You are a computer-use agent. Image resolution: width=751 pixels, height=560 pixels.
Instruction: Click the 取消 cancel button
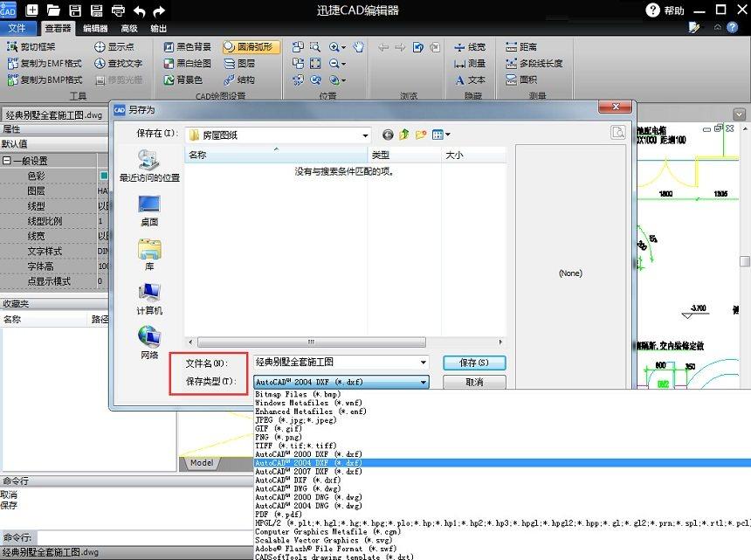click(474, 382)
